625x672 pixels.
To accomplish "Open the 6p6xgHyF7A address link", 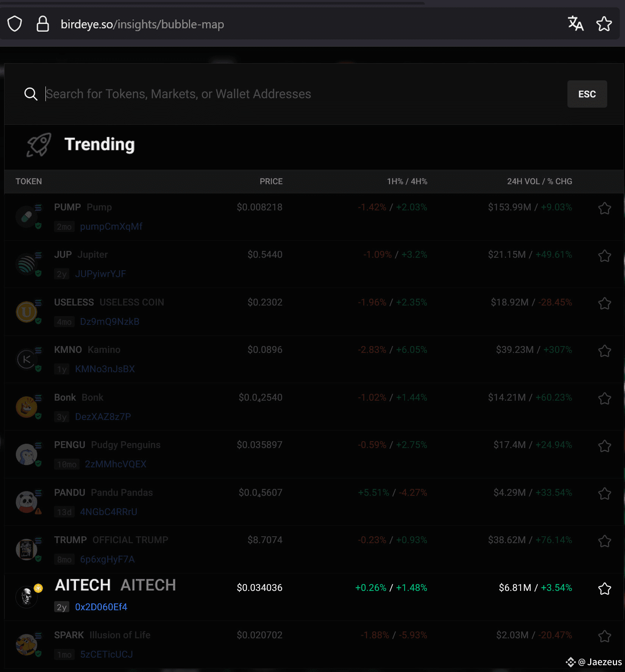I will pos(108,559).
